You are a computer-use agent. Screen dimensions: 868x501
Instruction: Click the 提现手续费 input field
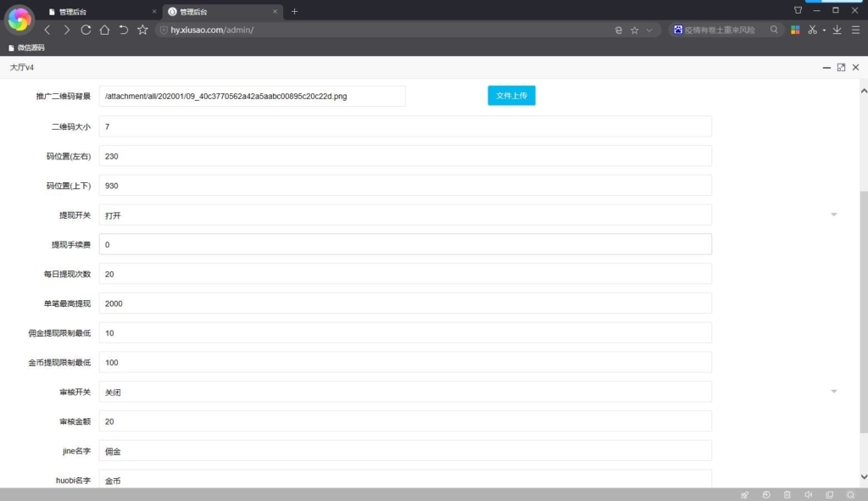pyautogui.click(x=405, y=244)
